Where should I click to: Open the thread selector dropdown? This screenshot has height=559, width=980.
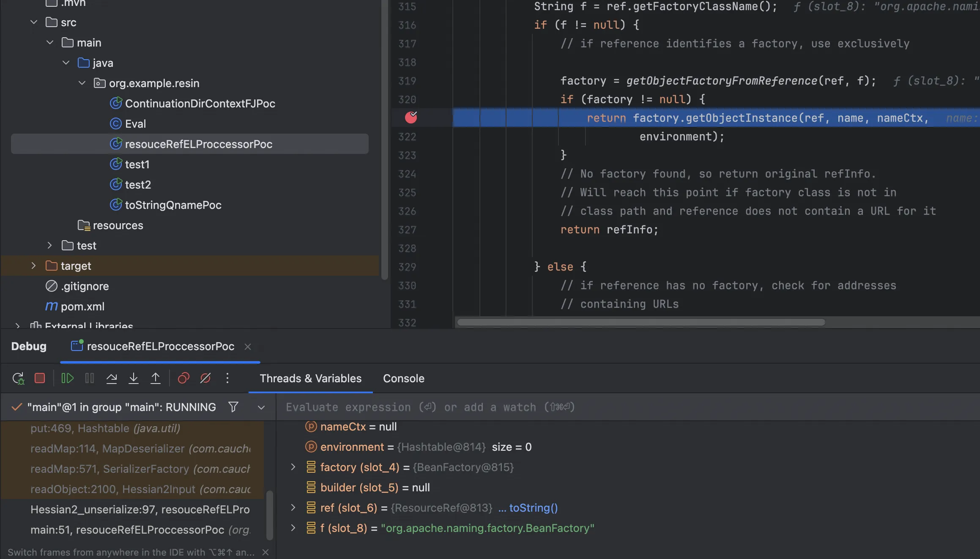point(261,407)
